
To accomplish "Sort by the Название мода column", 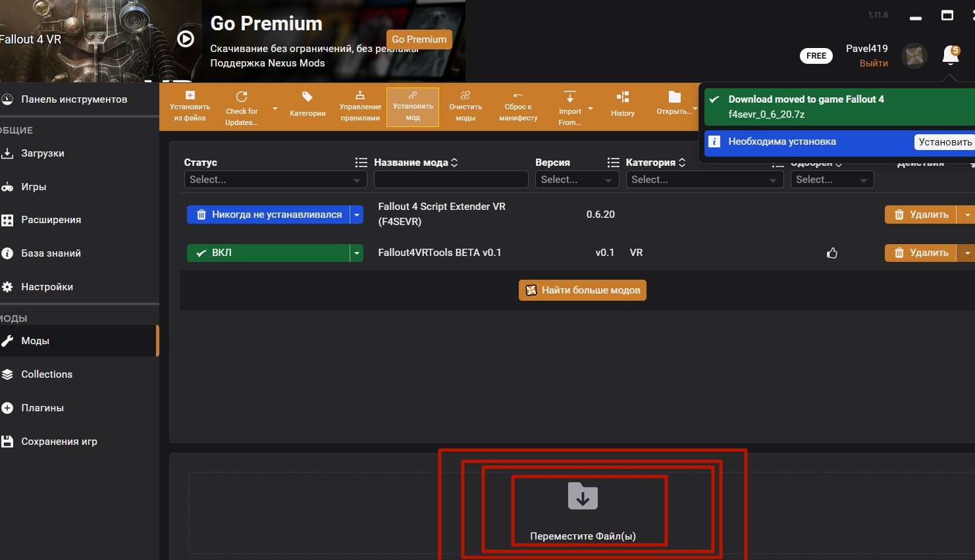I will 415,163.
